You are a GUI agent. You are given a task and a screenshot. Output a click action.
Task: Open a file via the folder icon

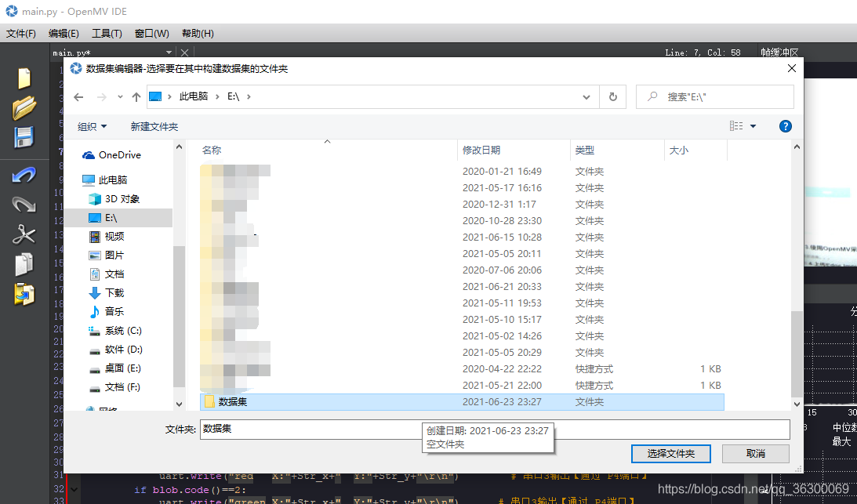tap(24, 107)
